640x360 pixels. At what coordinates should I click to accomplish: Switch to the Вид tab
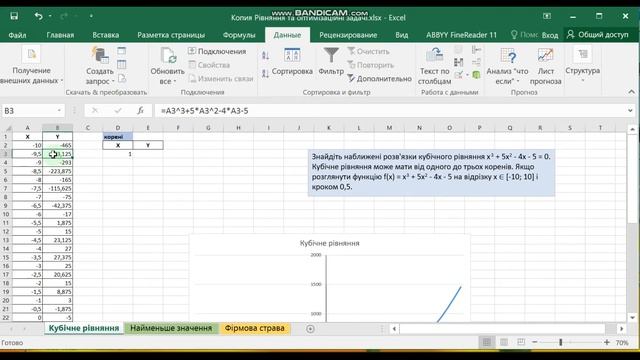tap(402, 35)
